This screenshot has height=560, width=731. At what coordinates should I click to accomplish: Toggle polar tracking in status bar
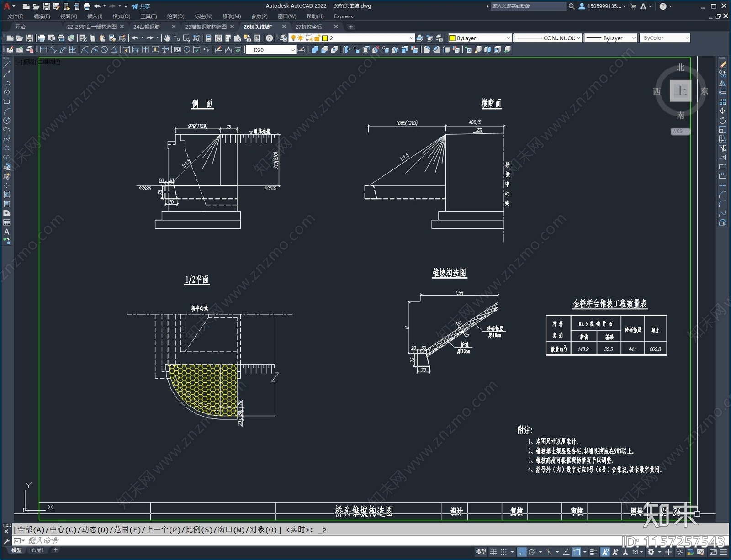click(x=532, y=552)
